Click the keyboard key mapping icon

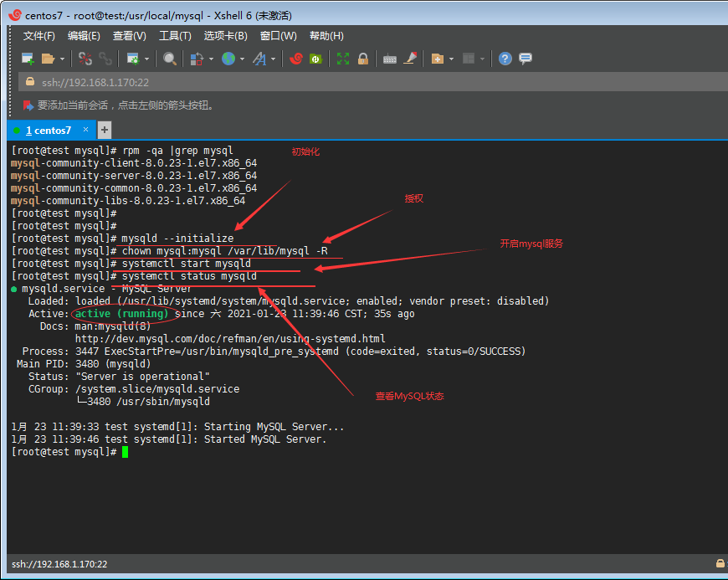tap(389, 59)
